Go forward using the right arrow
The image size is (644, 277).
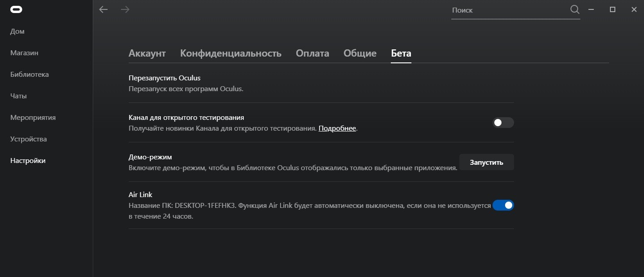coord(125,9)
